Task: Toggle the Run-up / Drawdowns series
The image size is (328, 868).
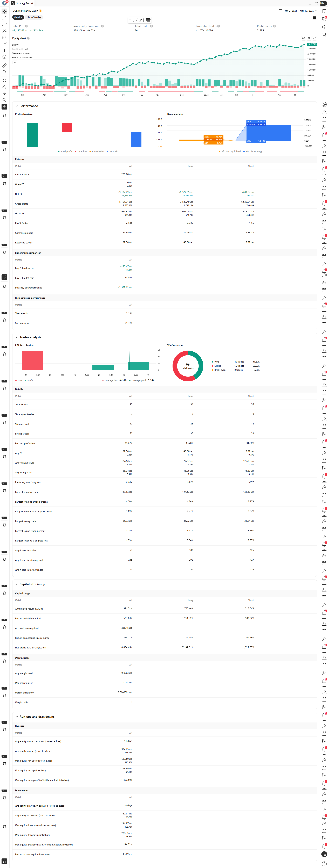Action: tap(23, 58)
